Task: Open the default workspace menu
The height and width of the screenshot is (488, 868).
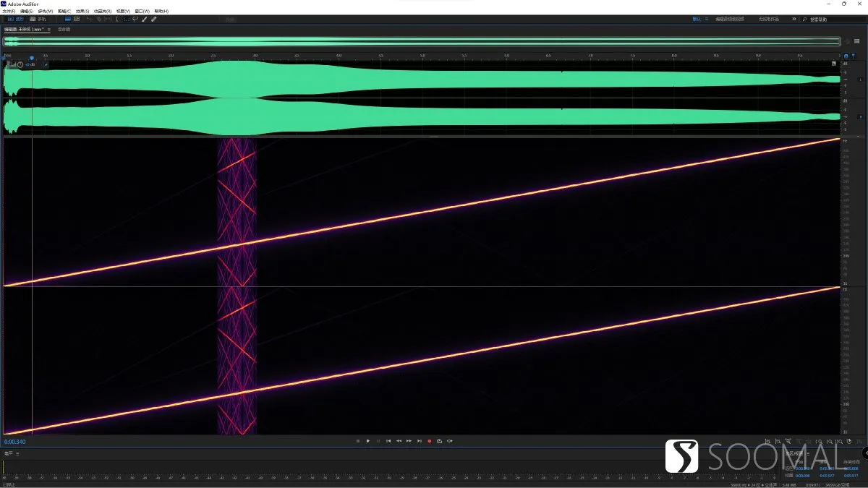Action: [707, 19]
